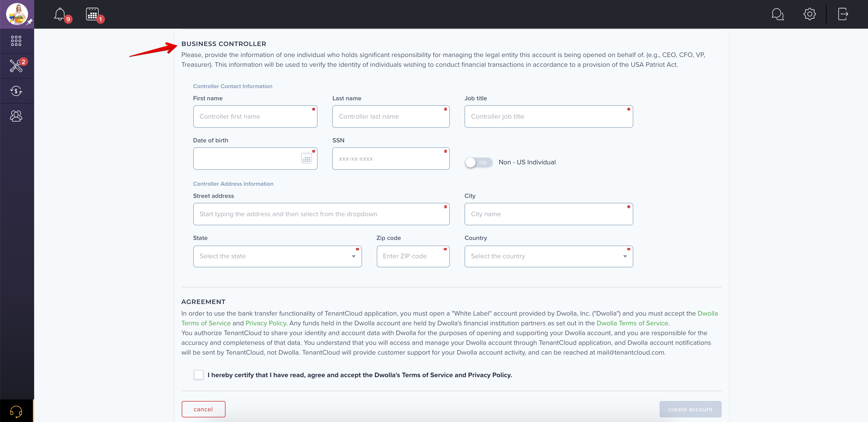Expand the Select the state dropdown
The image size is (868, 422).
pyautogui.click(x=277, y=256)
